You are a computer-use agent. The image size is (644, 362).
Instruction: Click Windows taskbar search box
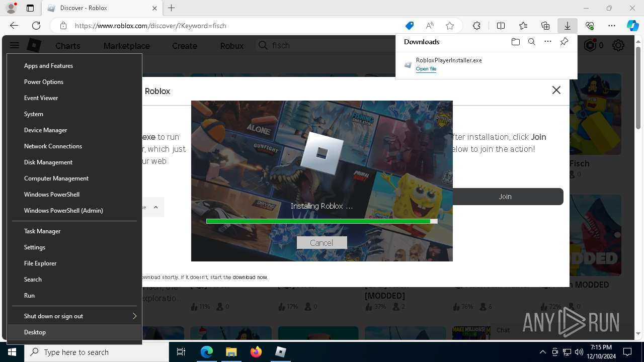pyautogui.click(x=97, y=352)
